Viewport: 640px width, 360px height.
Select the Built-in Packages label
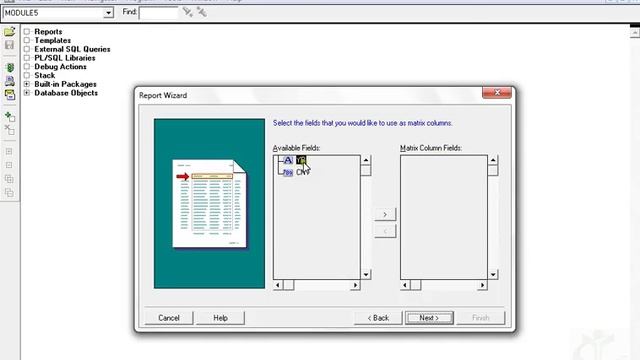click(65, 84)
